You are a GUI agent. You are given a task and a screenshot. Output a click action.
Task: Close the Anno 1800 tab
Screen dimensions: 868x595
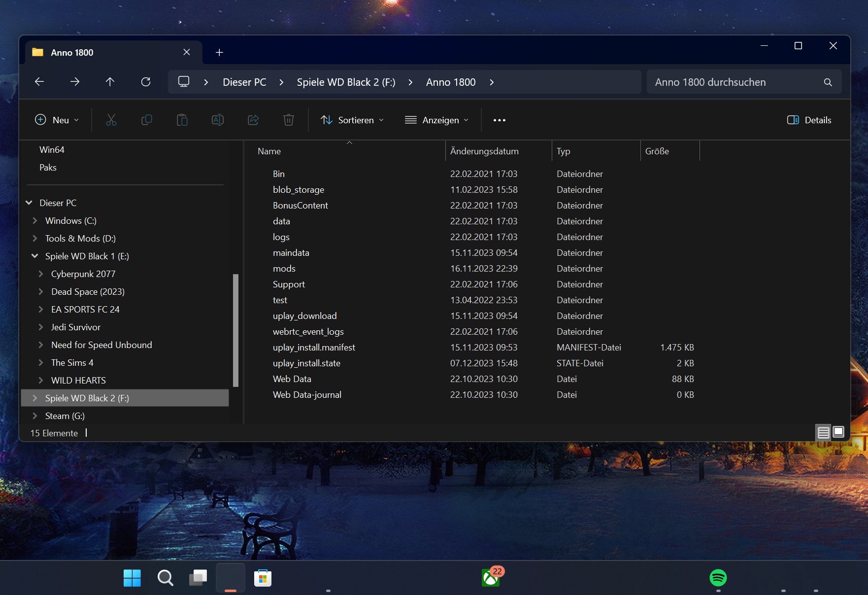tap(187, 52)
